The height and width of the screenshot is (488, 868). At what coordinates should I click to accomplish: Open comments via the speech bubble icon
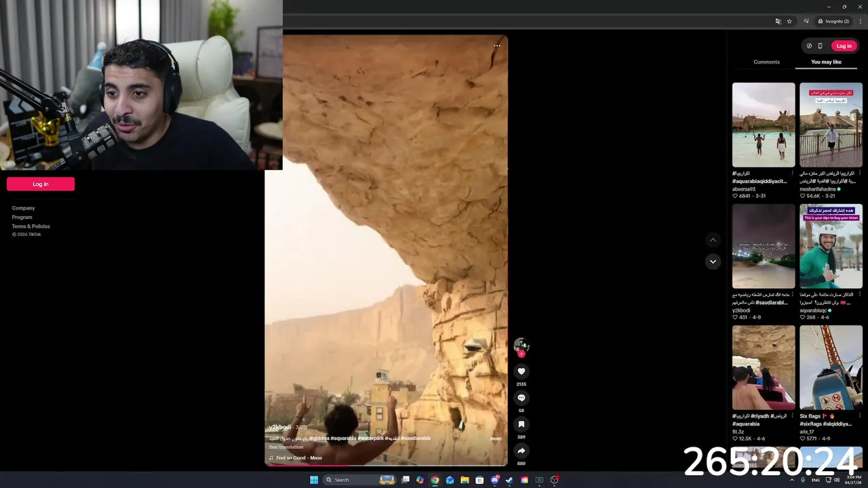pos(521,398)
